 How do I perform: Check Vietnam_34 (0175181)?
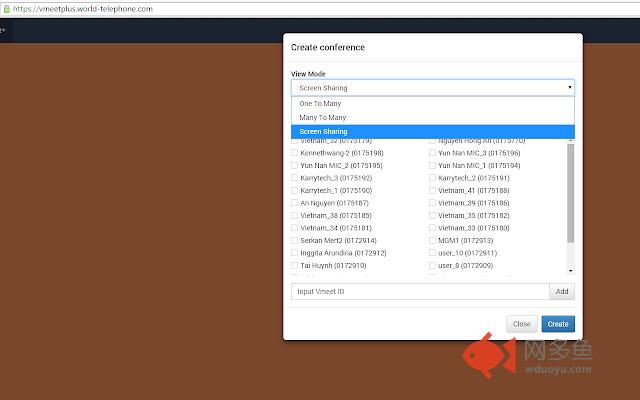(294, 228)
